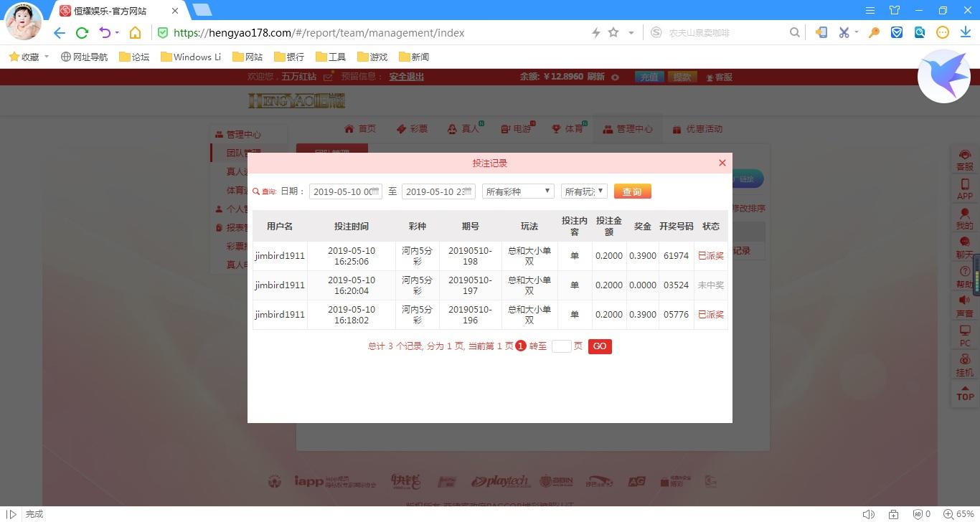
Task: Open the bookmarks 收藏 dropdown arrow
Action: point(45,56)
